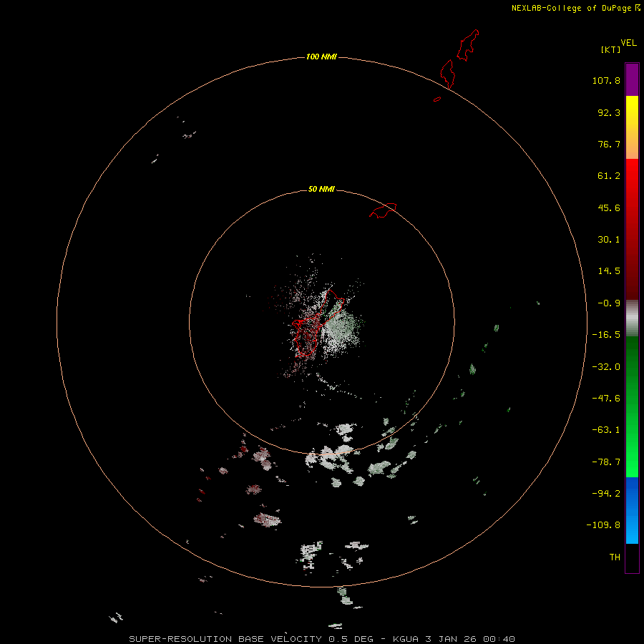Click the -32.0 legend value
Screen dimensions: 644x644
[606, 367]
